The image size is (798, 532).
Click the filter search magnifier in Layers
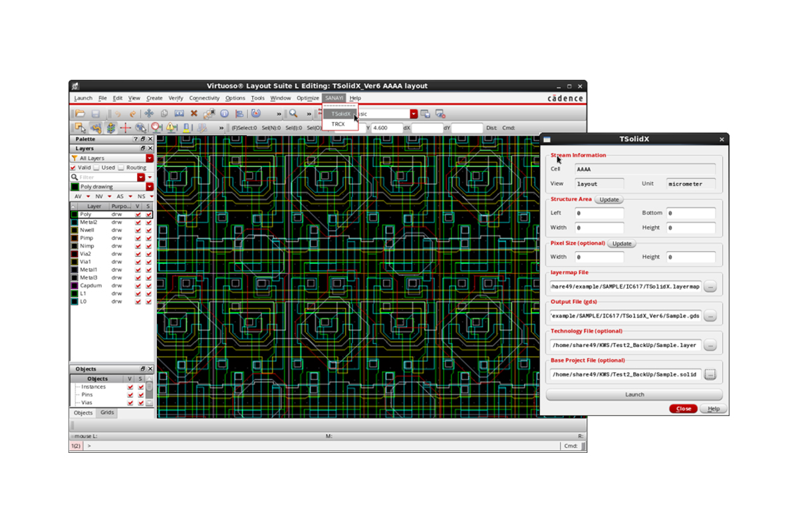[x=74, y=178]
